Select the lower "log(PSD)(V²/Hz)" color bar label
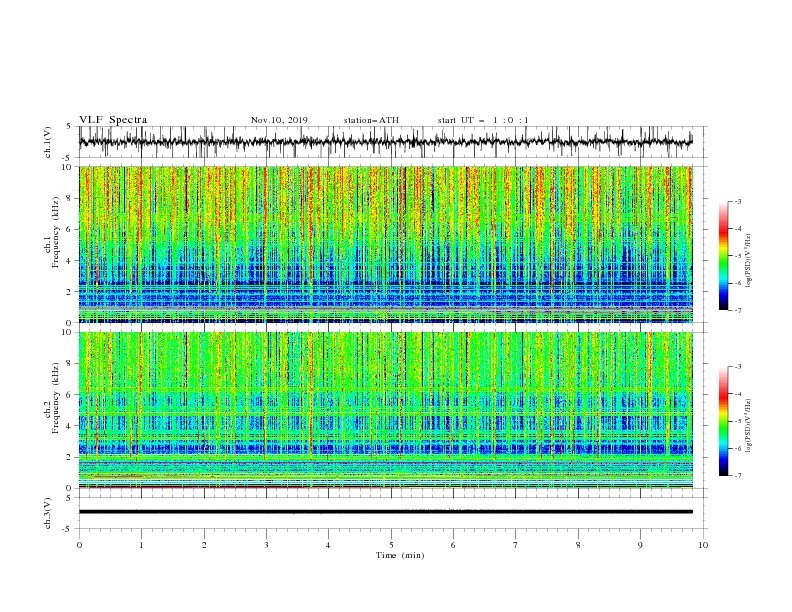Screen dimensions: 792x612 click(748, 426)
